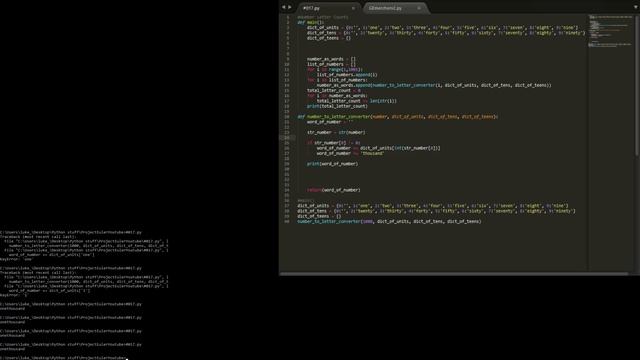
Task: Click the 'return(word_of_number)' line
Action: [x=333, y=190]
